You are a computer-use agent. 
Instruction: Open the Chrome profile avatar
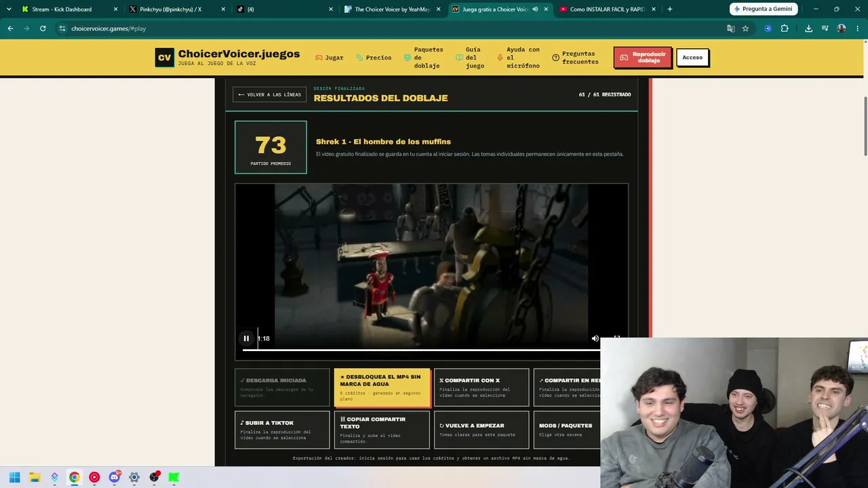842,28
